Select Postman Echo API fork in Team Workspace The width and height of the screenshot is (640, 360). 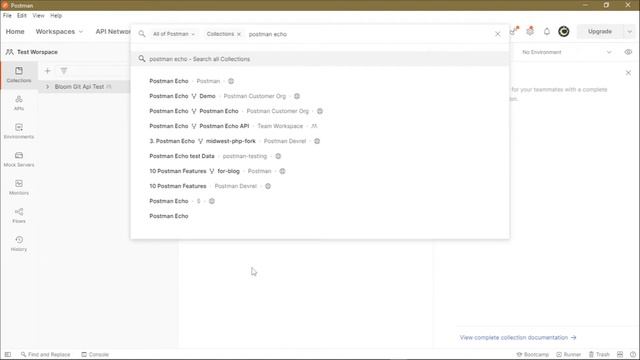tap(320, 126)
